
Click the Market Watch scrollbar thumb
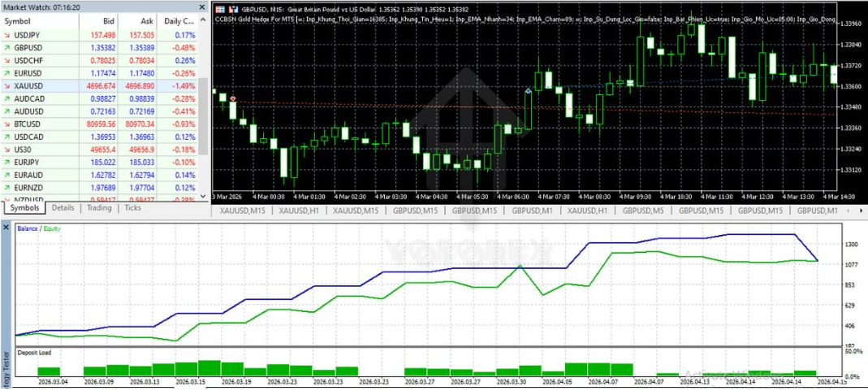click(x=203, y=115)
